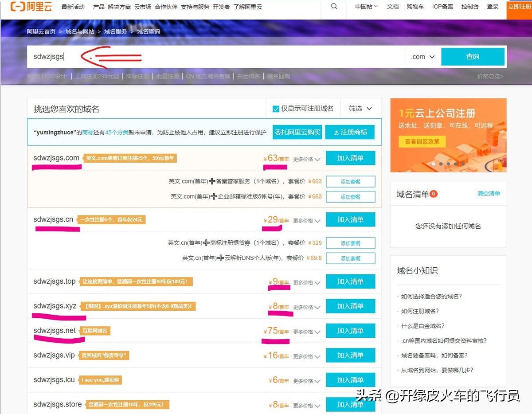This screenshot has height=414, width=532.
Task: Open the 解决方案 menu
Action: pos(121,7)
